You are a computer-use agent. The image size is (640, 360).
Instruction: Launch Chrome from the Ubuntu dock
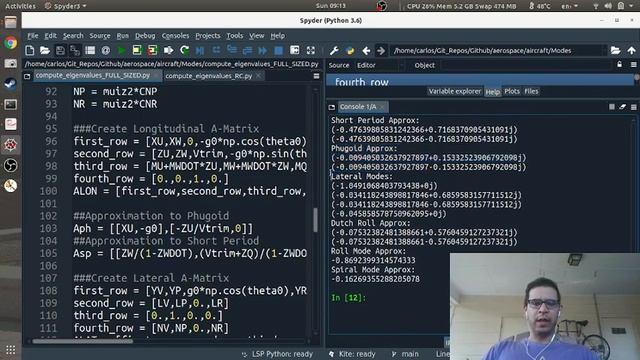(x=11, y=42)
